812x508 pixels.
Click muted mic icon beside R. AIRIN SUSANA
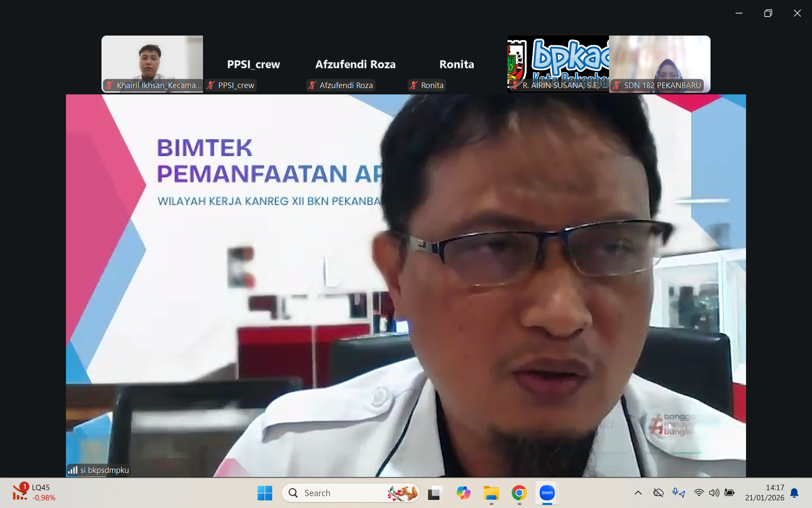tap(515, 85)
